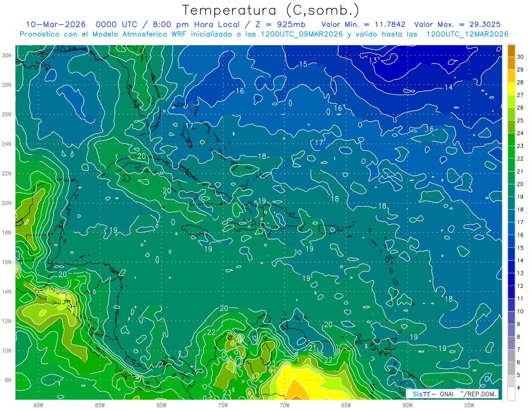The width and height of the screenshot is (532, 411).
Task: Click the "Valor Max. = 29.3025" value
Action: 457,24
